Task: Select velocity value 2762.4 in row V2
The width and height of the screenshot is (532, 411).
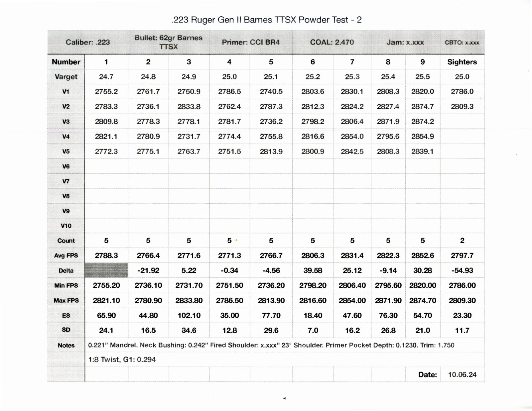Action: click(229, 107)
